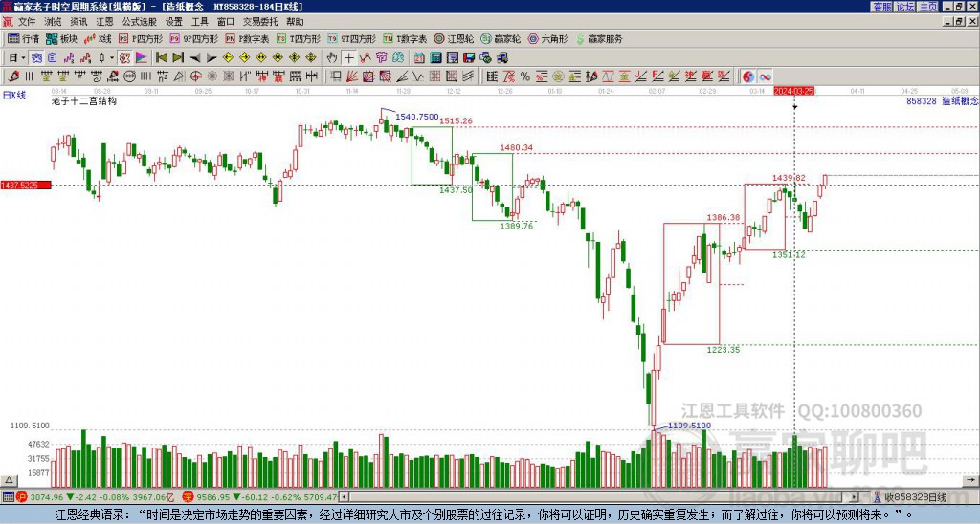This screenshot has width=980, height=524.
Task: Click horizontal scrollbar right arrow
Action: [855, 497]
